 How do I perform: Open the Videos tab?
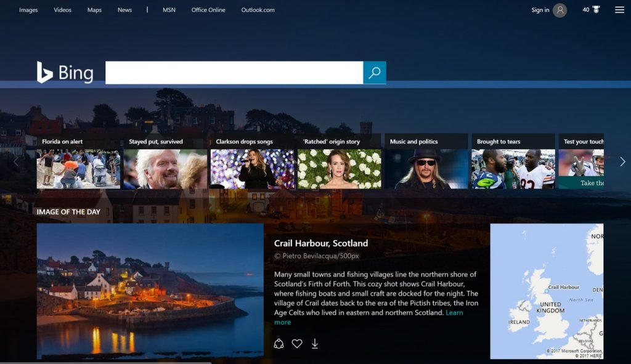62,10
